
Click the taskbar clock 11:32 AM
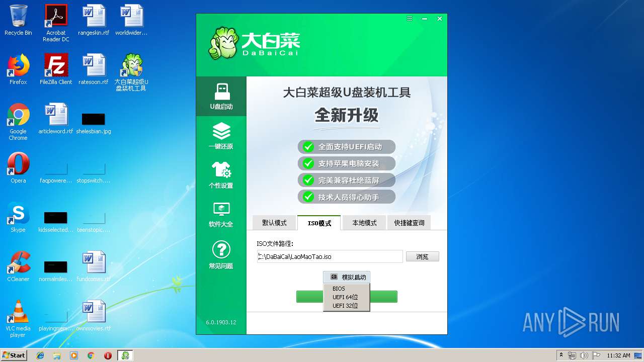618,355
